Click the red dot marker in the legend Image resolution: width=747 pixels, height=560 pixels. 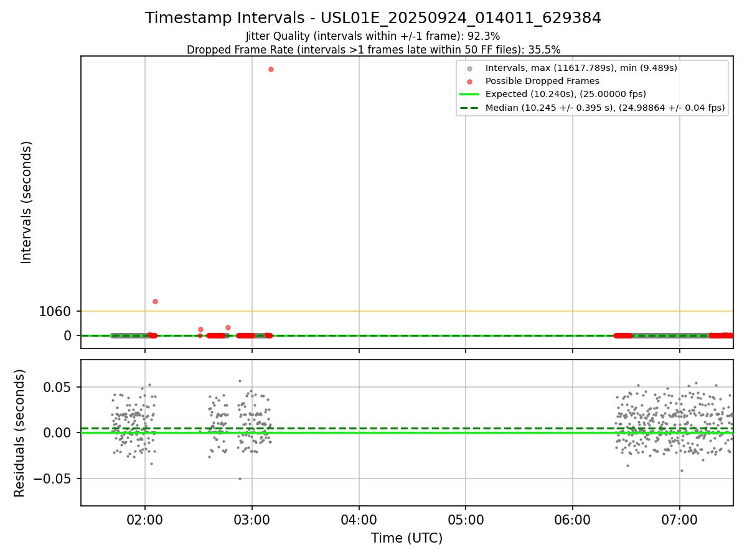[469, 82]
